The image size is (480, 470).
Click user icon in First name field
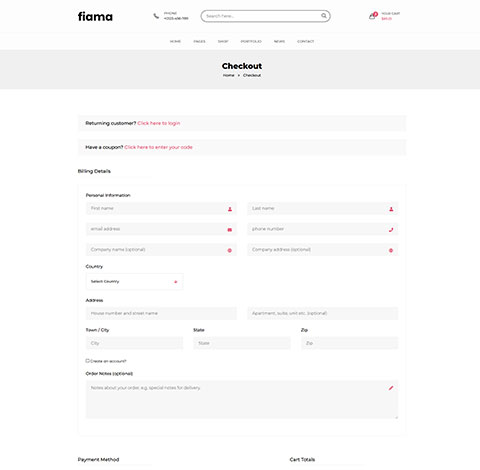(x=230, y=209)
